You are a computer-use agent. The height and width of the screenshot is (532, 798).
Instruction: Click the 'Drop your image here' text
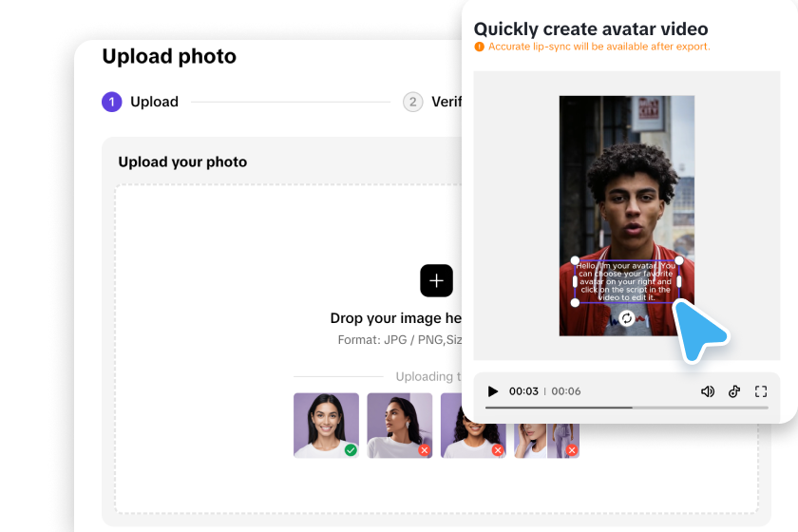pyautogui.click(x=396, y=318)
